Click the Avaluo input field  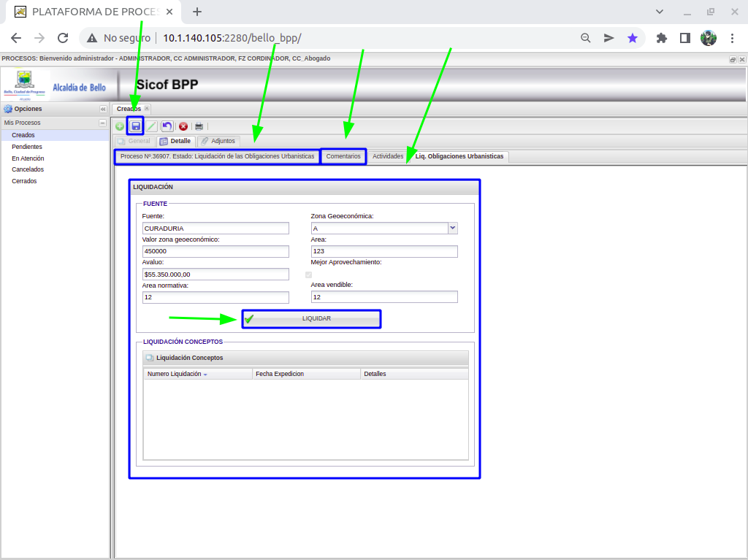tap(216, 275)
